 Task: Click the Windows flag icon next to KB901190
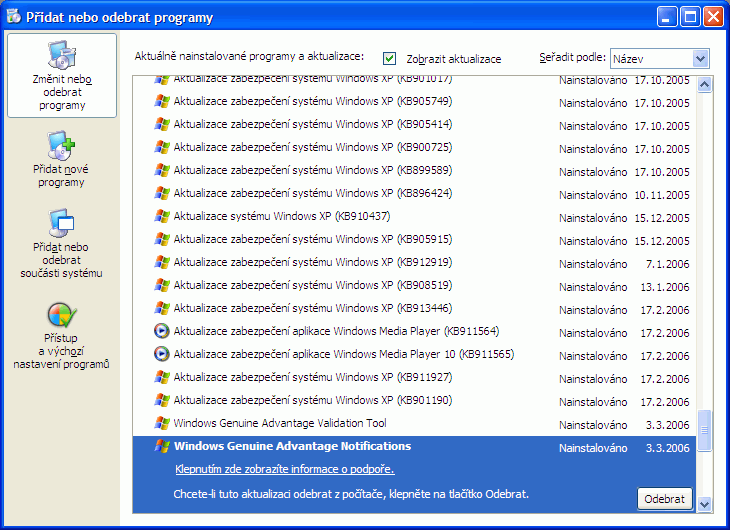coord(162,400)
